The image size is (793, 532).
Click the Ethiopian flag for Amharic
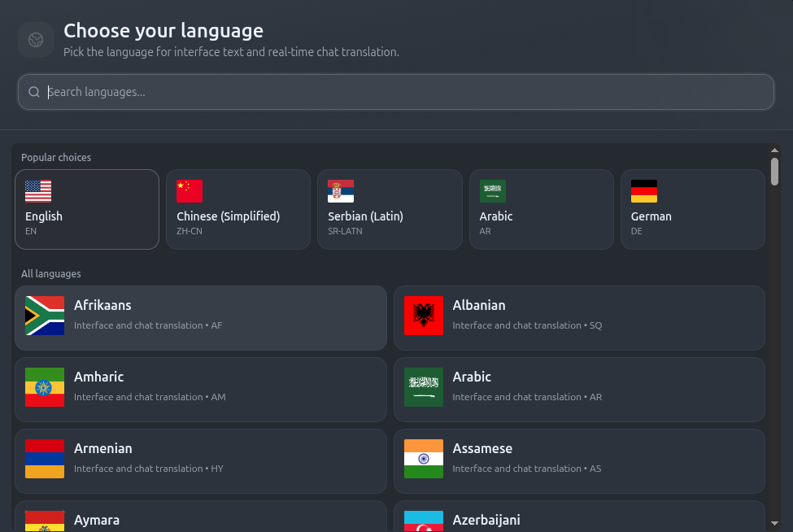pos(45,387)
